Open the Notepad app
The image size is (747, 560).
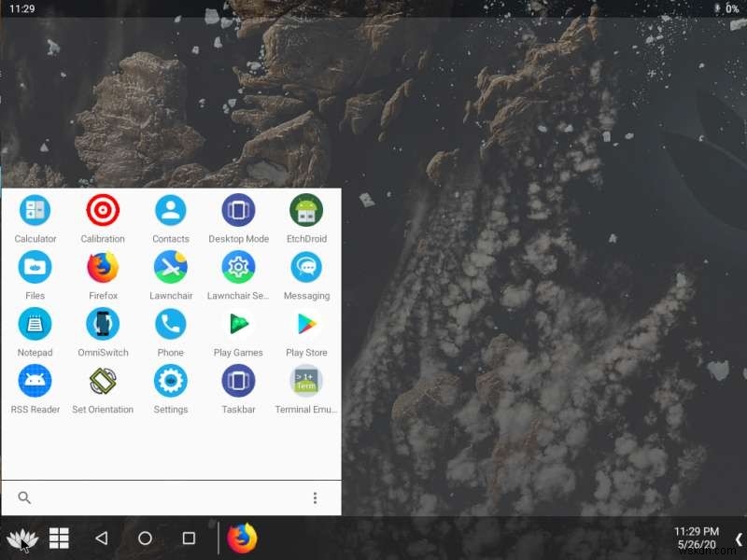(x=35, y=325)
